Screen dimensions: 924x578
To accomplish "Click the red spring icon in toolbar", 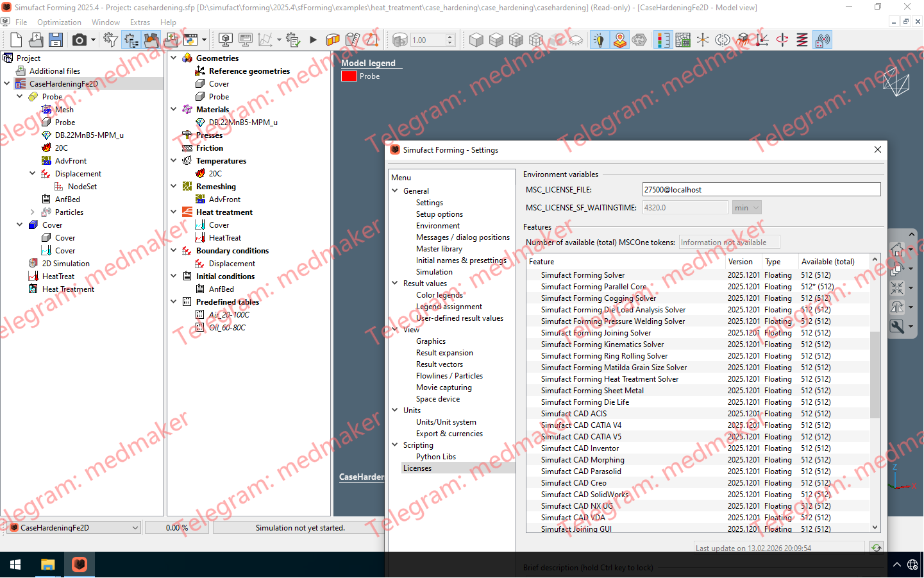I will click(802, 40).
